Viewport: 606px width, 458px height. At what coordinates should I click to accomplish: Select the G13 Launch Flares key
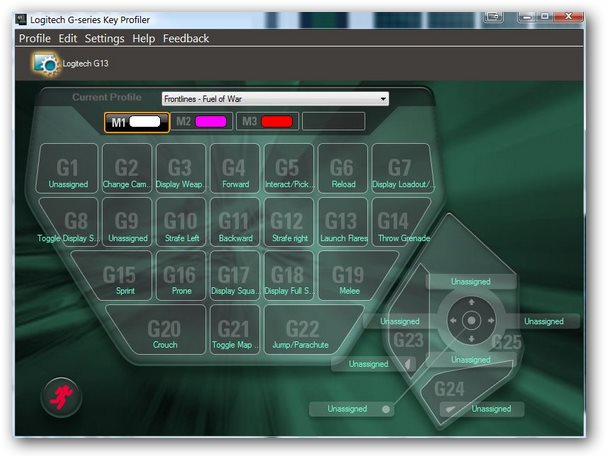pos(342,222)
